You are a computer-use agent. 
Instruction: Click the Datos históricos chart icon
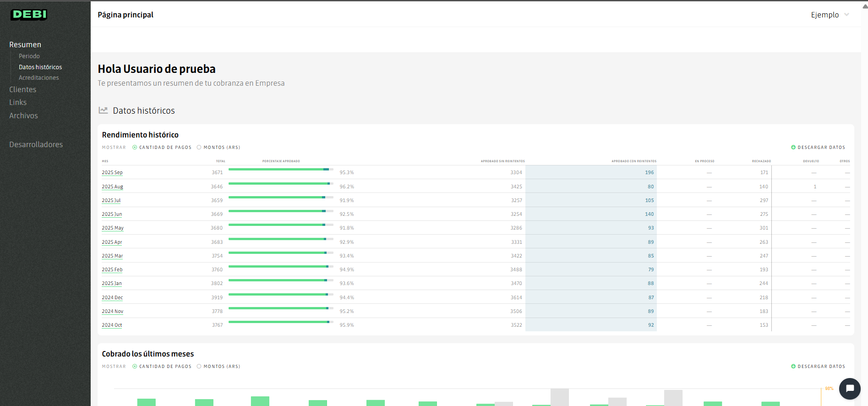(x=103, y=110)
